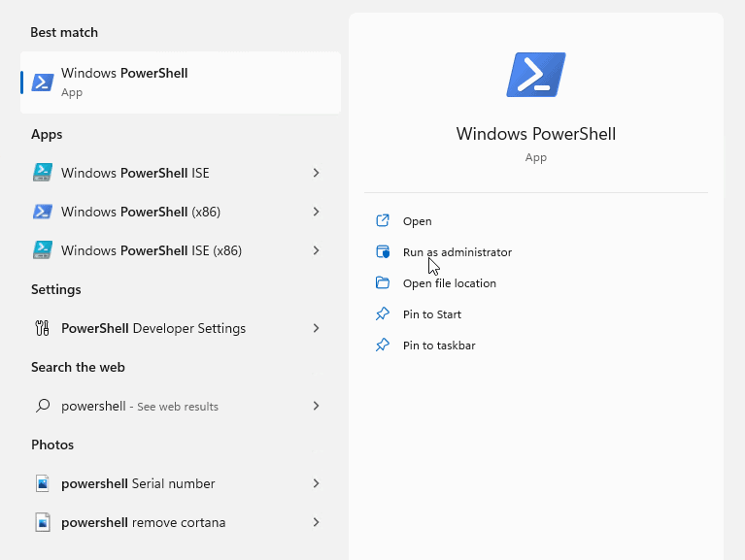The image size is (745, 560).
Task: Click the Run as administrator shield icon
Action: point(383,252)
